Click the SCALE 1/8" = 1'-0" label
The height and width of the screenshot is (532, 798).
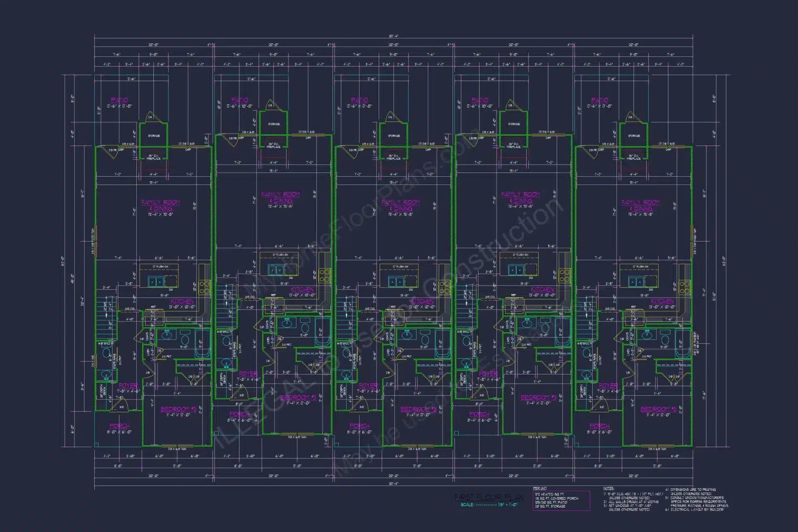(x=489, y=505)
